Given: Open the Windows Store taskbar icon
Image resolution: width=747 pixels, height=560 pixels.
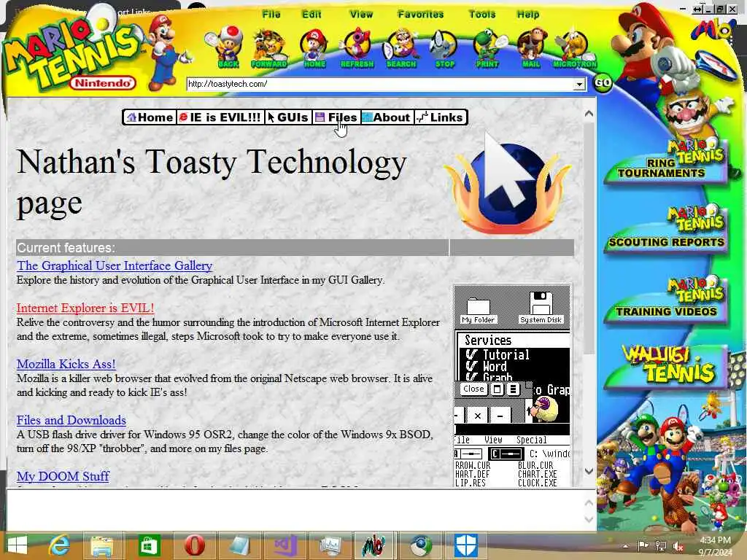Looking at the screenshot, I should (148, 545).
